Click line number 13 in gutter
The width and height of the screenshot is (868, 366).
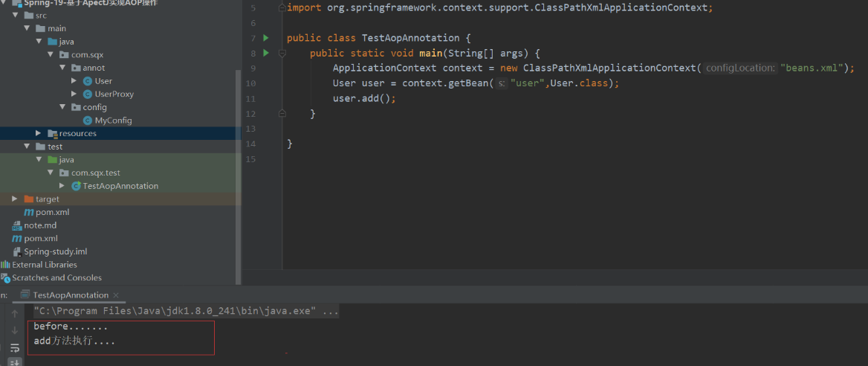(x=250, y=129)
